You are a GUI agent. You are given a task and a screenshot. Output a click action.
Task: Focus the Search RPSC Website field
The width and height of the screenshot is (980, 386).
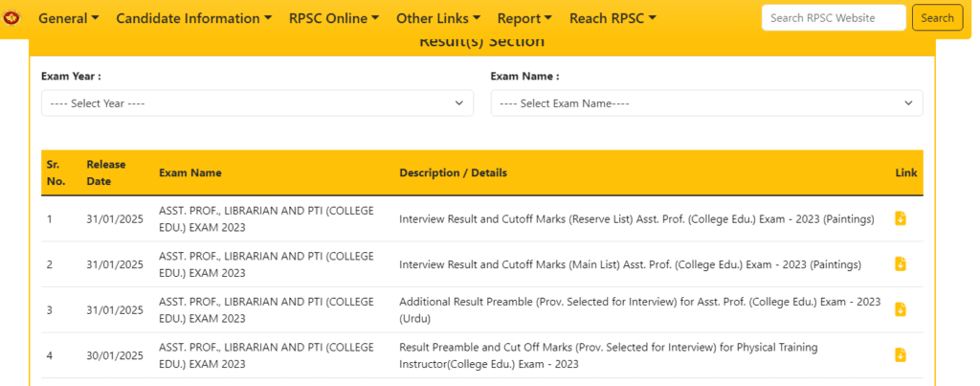pyautogui.click(x=834, y=17)
